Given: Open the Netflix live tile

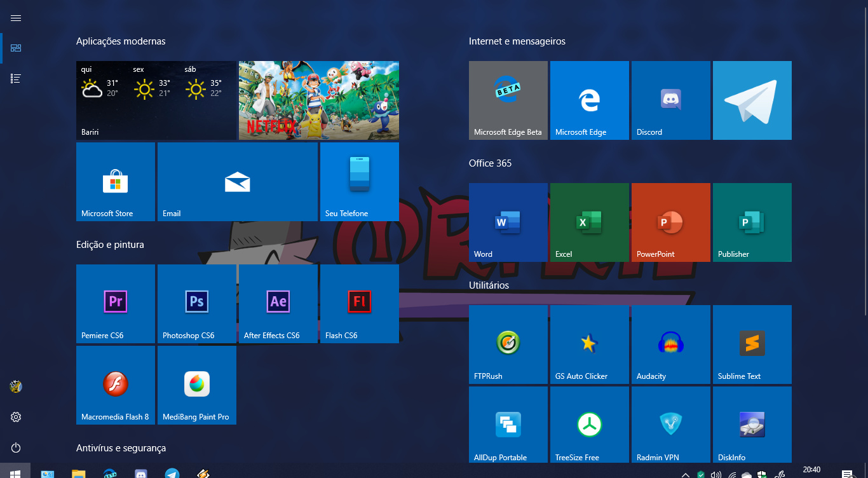Looking at the screenshot, I should tap(319, 100).
